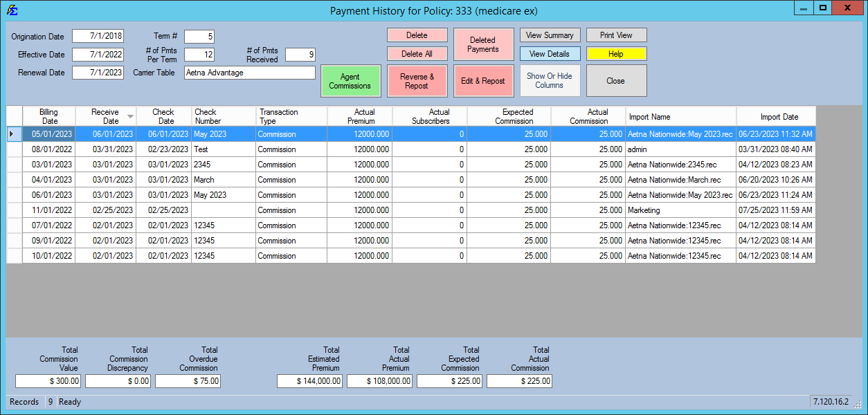Click Delete All to remove all payments

pyautogui.click(x=417, y=53)
